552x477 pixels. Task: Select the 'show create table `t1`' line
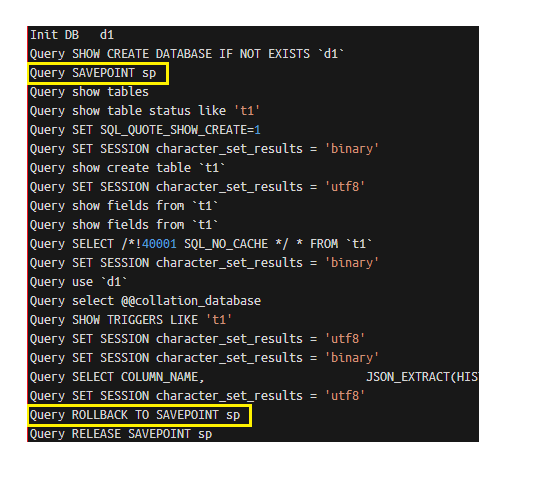(127, 168)
